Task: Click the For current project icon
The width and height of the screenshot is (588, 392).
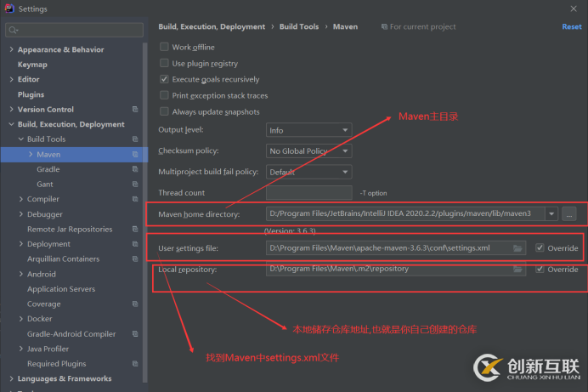Action: click(384, 26)
